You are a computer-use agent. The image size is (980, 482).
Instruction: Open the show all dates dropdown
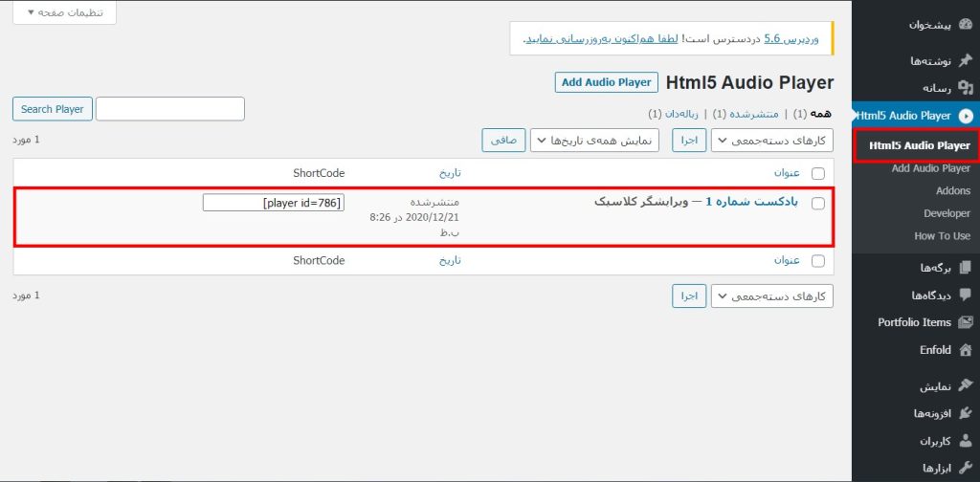tap(594, 141)
